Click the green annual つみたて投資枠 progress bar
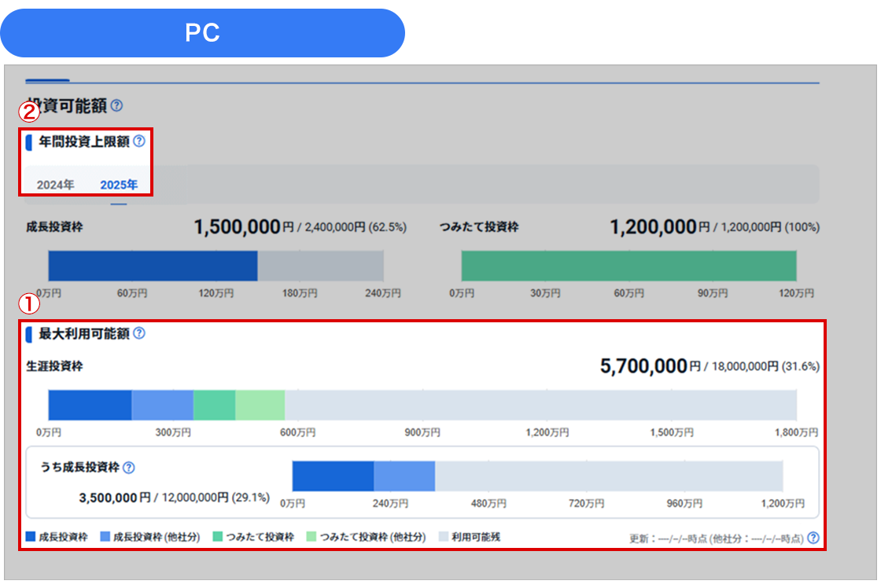881x588 pixels. [628, 266]
